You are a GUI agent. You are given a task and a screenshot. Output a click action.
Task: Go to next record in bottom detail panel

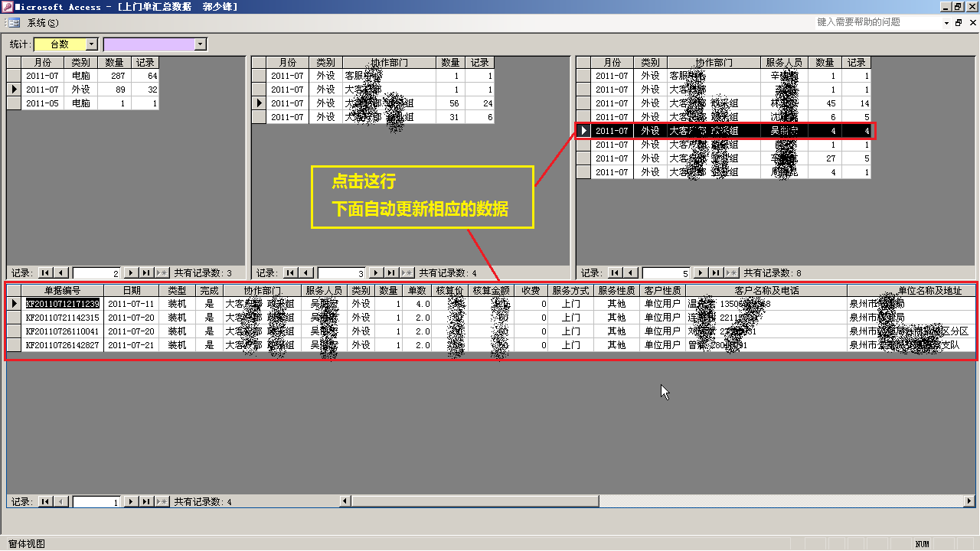coord(130,502)
